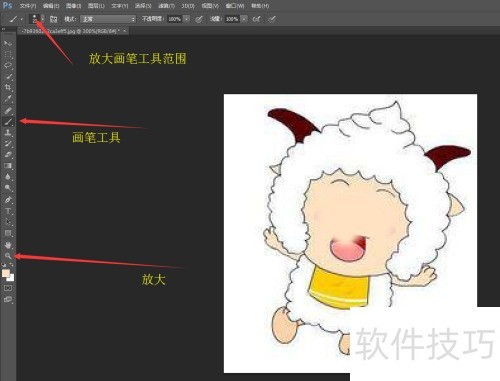This screenshot has width=500, height=381.
Task: Click the flow 100% value field
Action: click(x=232, y=19)
